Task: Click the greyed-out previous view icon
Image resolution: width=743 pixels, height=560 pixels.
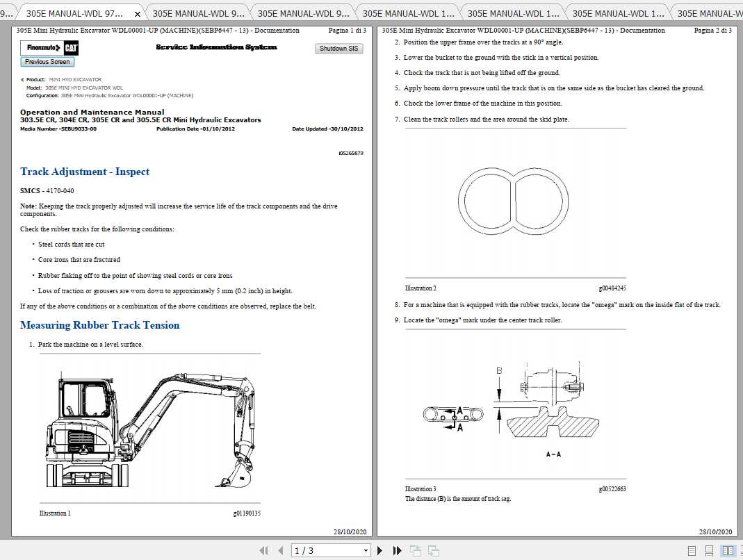Action: point(416,550)
